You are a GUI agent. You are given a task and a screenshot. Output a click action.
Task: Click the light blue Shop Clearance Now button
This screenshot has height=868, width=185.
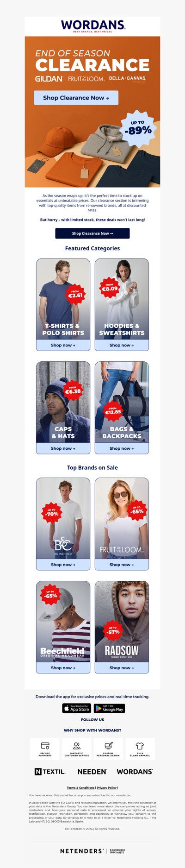(76, 98)
